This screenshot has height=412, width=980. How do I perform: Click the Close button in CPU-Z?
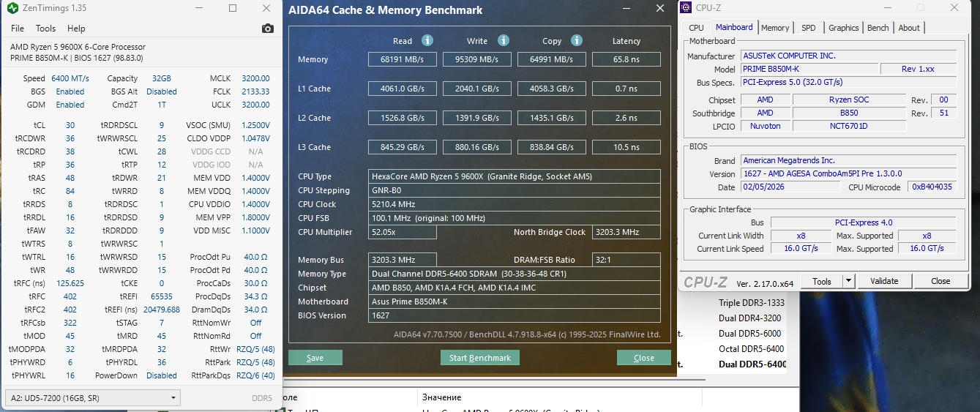940,281
